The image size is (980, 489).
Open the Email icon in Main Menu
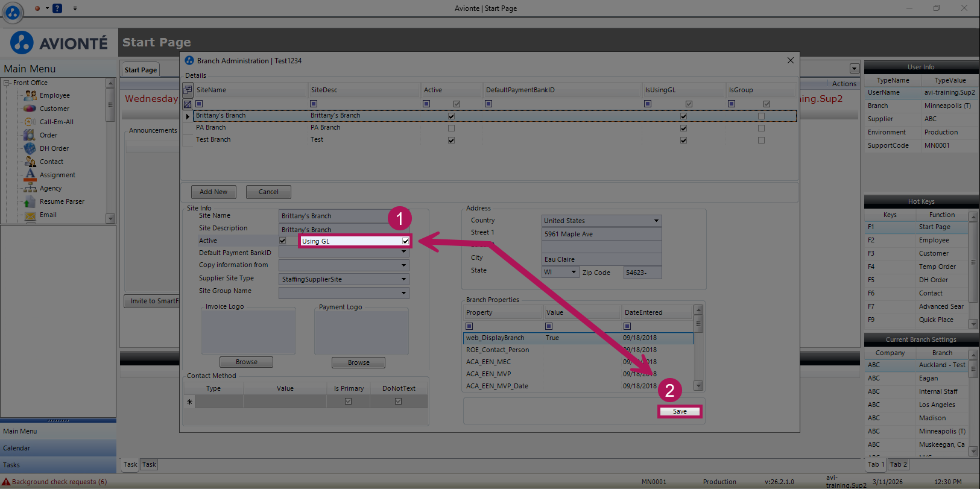tap(30, 215)
